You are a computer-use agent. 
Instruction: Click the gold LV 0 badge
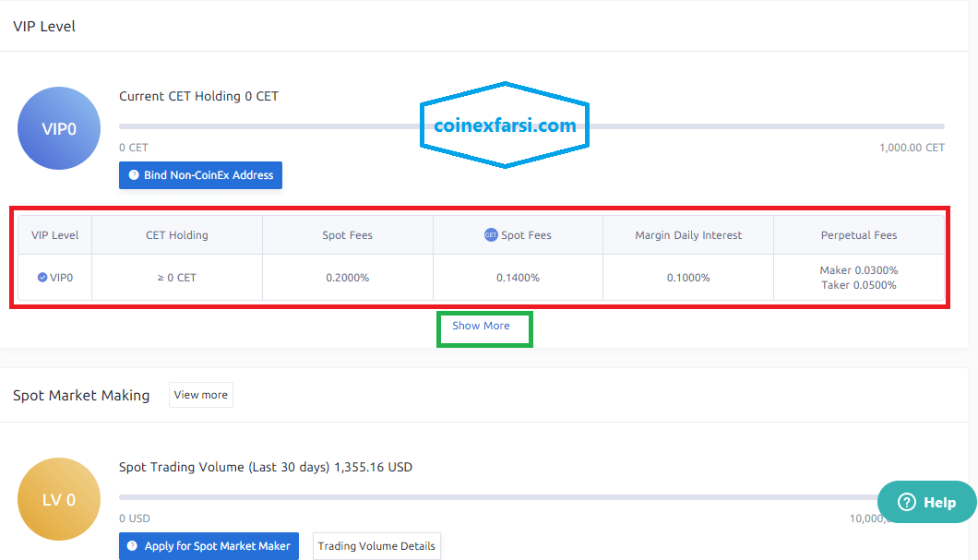(x=59, y=500)
